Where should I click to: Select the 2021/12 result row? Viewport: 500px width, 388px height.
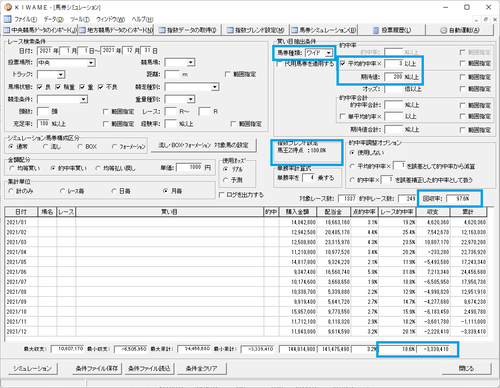click(x=246, y=332)
